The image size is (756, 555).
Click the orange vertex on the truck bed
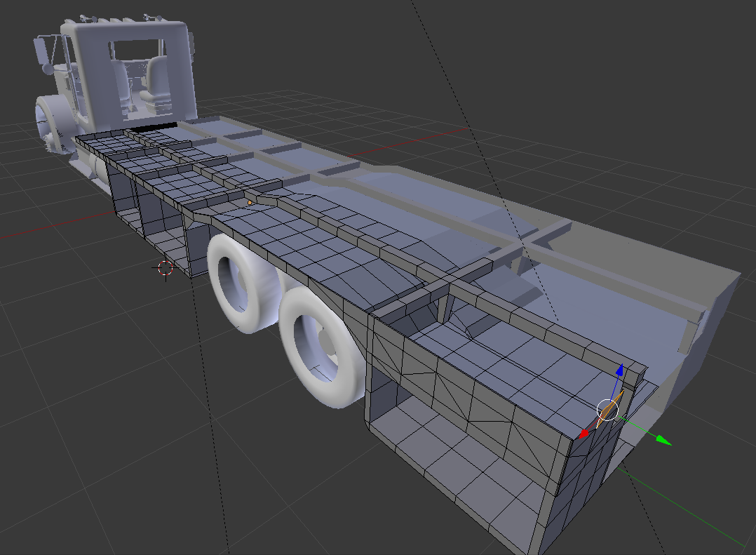(249, 203)
